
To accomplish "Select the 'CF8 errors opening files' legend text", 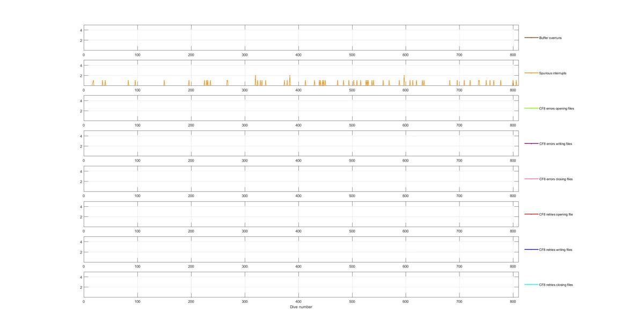I will 557,108.
